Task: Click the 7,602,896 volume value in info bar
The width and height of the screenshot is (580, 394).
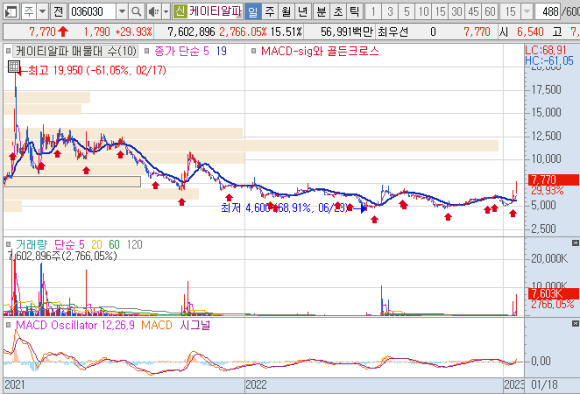Action: pyautogui.click(x=191, y=32)
